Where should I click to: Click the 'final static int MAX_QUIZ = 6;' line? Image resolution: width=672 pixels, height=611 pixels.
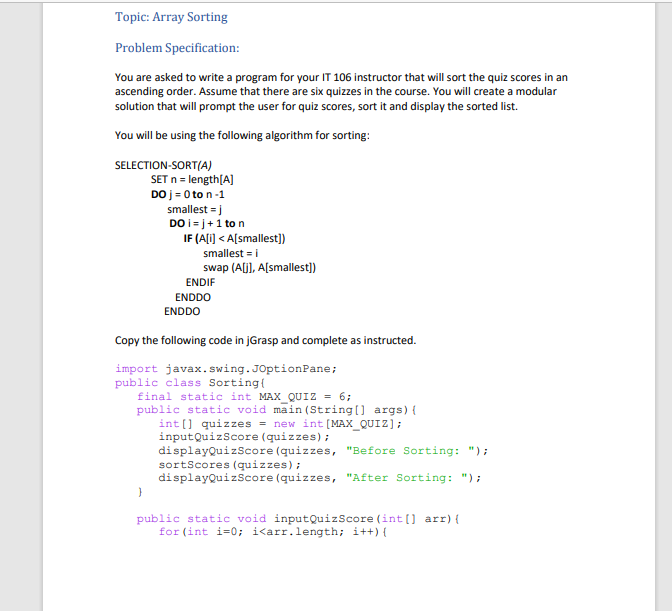pyautogui.click(x=244, y=397)
